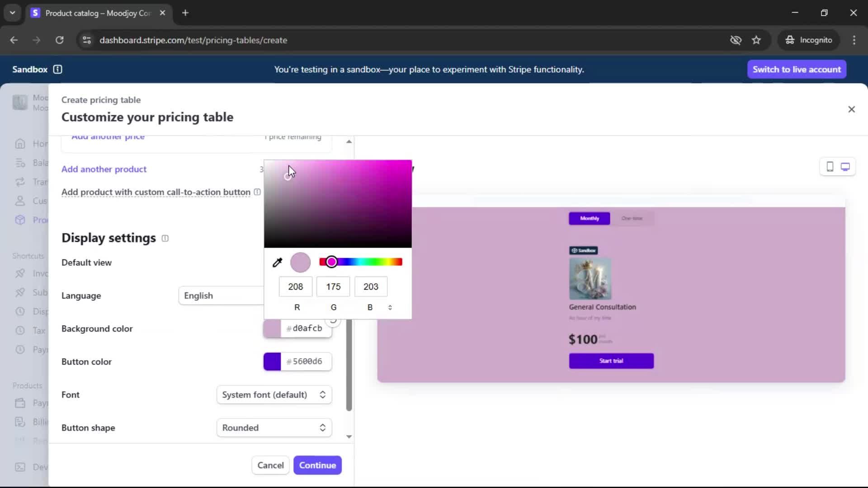Image resolution: width=868 pixels, height=488 pixels.
Task: Close the pricing table dialog
Action: pyautogui.click(x=851, y=109)
